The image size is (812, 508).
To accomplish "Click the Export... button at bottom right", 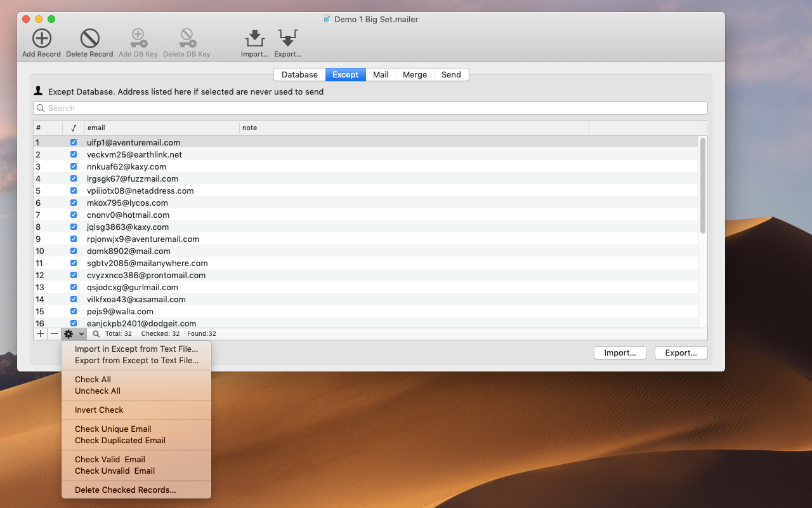I will point(681,353).
